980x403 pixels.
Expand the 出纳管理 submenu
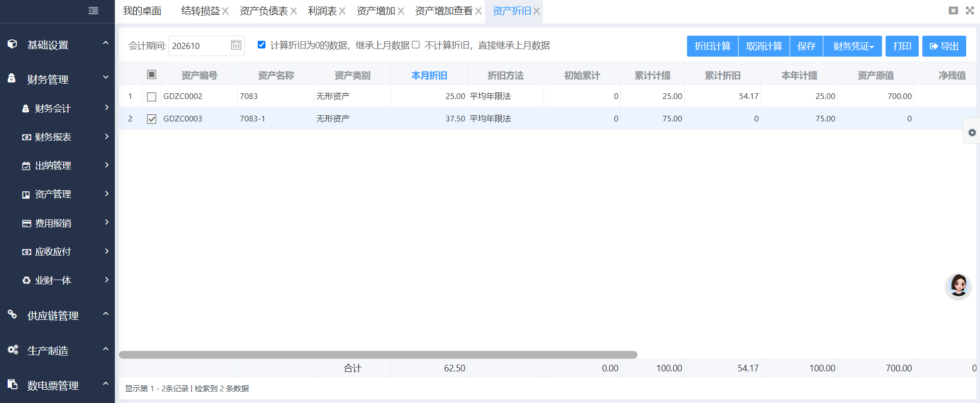click(x=57, y=165)
